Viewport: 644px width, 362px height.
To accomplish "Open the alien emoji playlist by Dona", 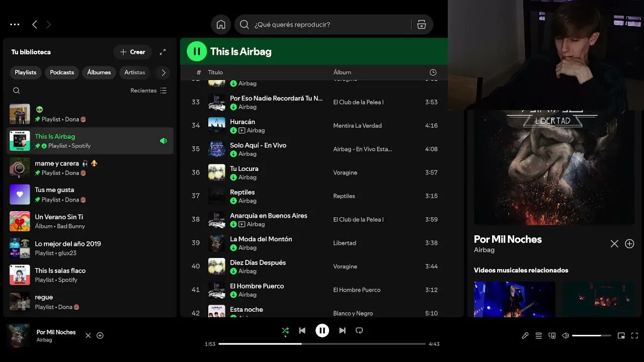I will coord(90,114).
